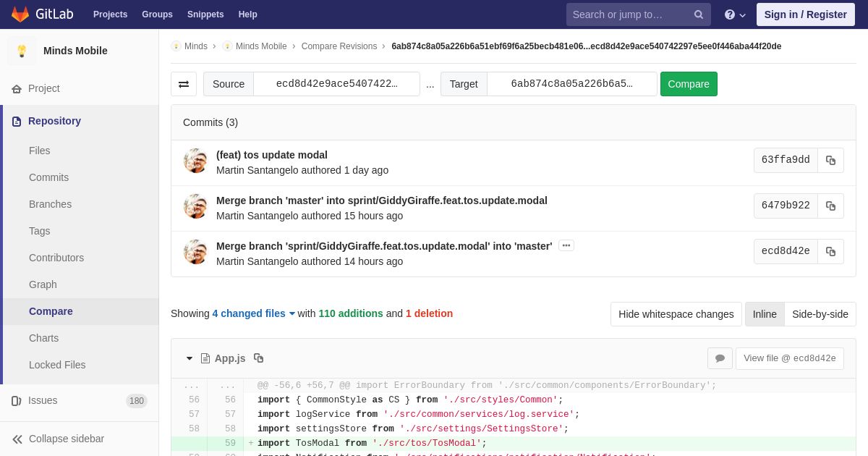Copy commit SHA 6479b922
Image resolution: width=868 pixels, height=456 pixels.
pyautogui.click(x=830, y=206)
